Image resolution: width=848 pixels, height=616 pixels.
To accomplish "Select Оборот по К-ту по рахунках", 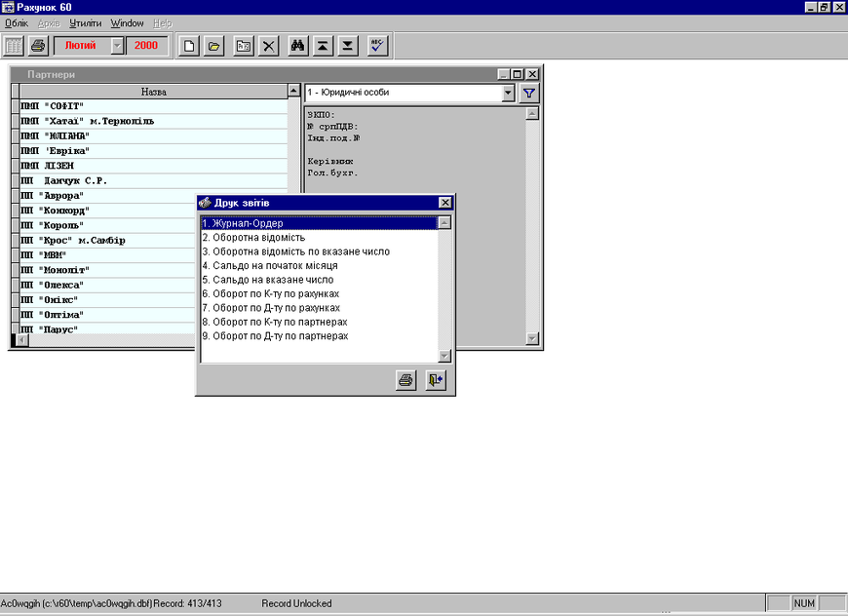I will coord(319,293).
